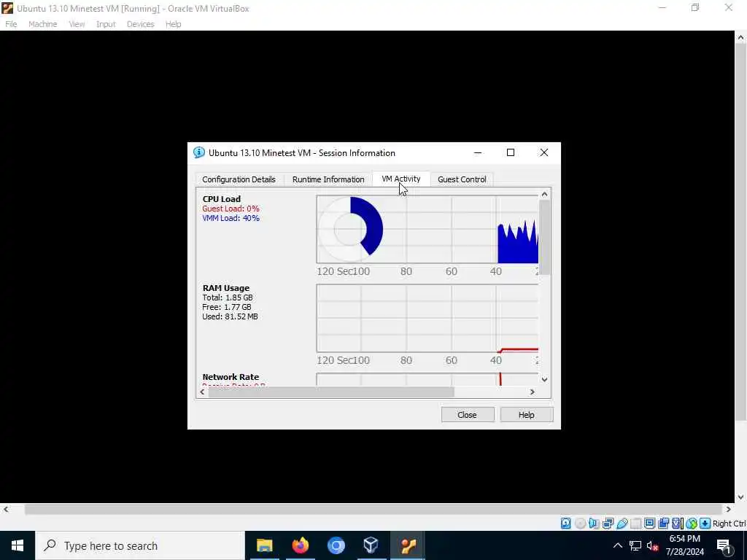This screenshot has height=560, width=747.
Task: Click the VirtualBox title bar app icon
Action: coord(7,8)
